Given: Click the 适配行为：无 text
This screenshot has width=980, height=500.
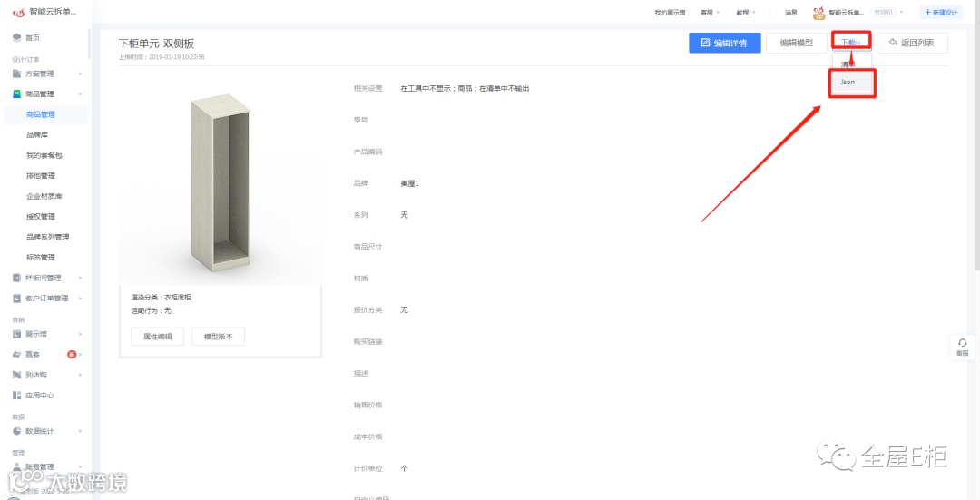Looking at the screenshot, I should pyautogui.click(x=151, y=310).
